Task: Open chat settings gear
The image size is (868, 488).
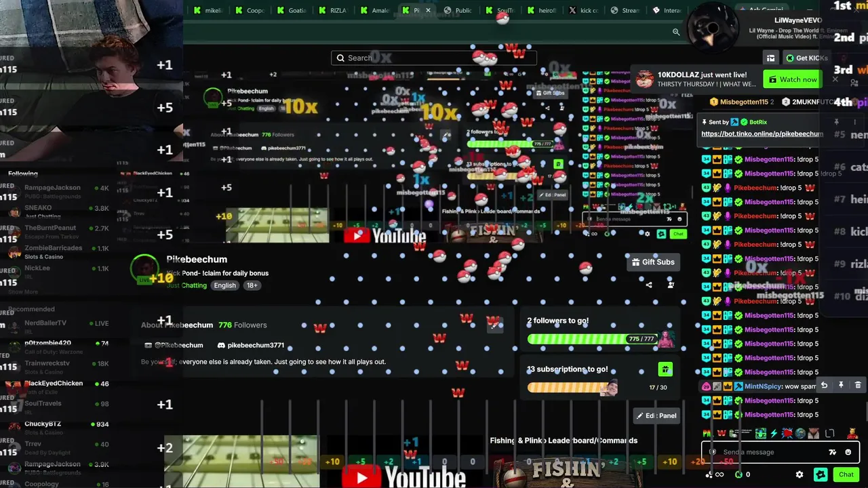Action: click(800, 474)
